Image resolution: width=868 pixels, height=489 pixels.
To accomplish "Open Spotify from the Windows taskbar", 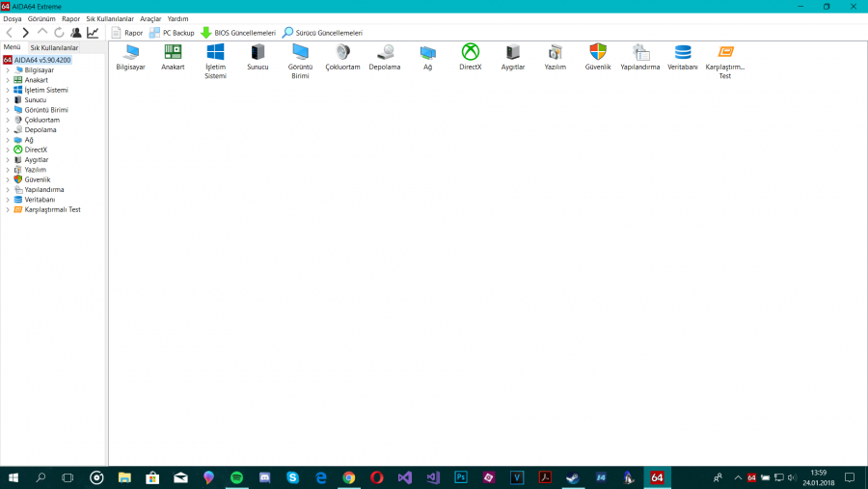I will tap(237, 477).
